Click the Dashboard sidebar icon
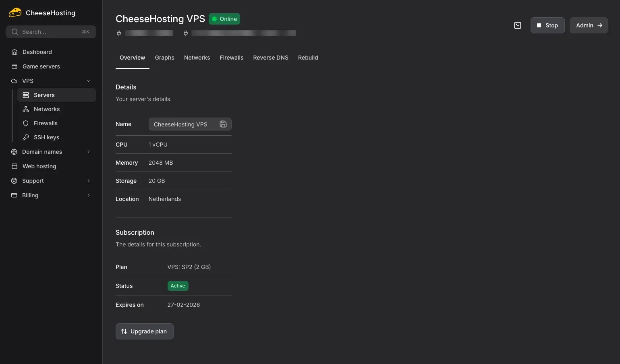This screenshot has width=620, height=364. coord(14,52)
